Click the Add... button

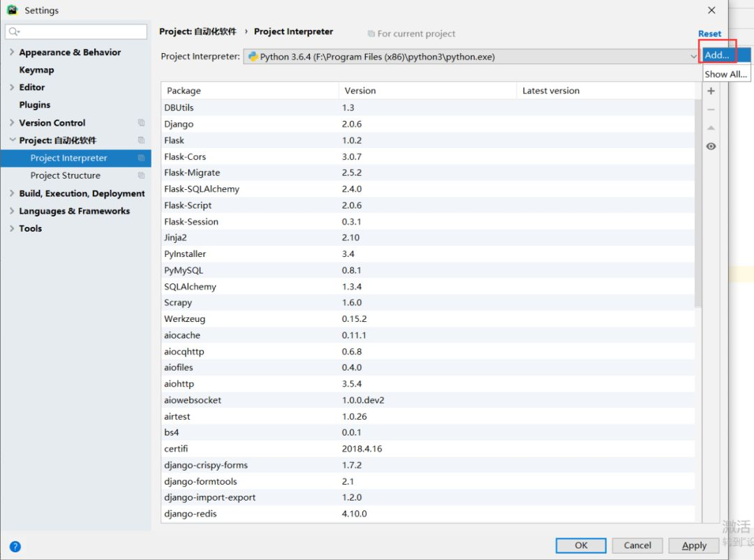[717, 55]
